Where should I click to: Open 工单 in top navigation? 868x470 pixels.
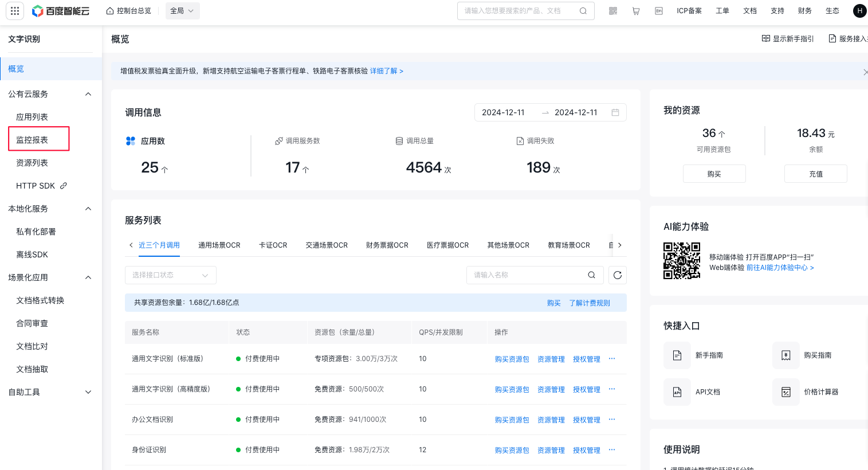722,11
